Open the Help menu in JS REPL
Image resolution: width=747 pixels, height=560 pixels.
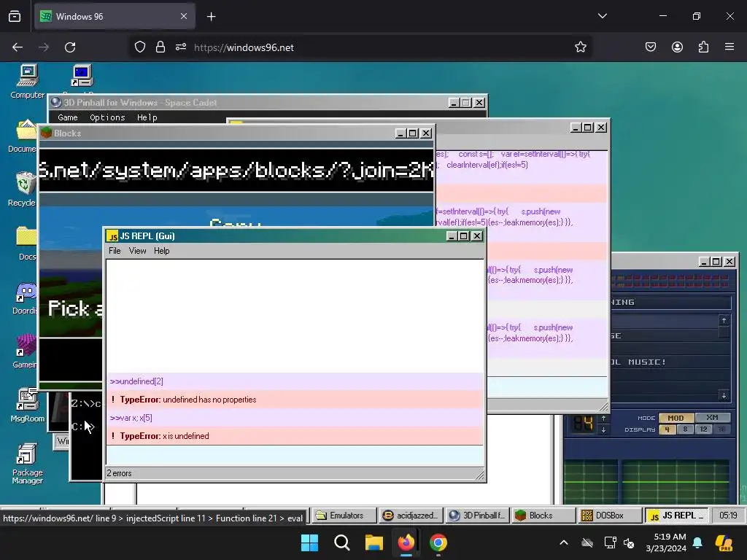coord(161,251)
